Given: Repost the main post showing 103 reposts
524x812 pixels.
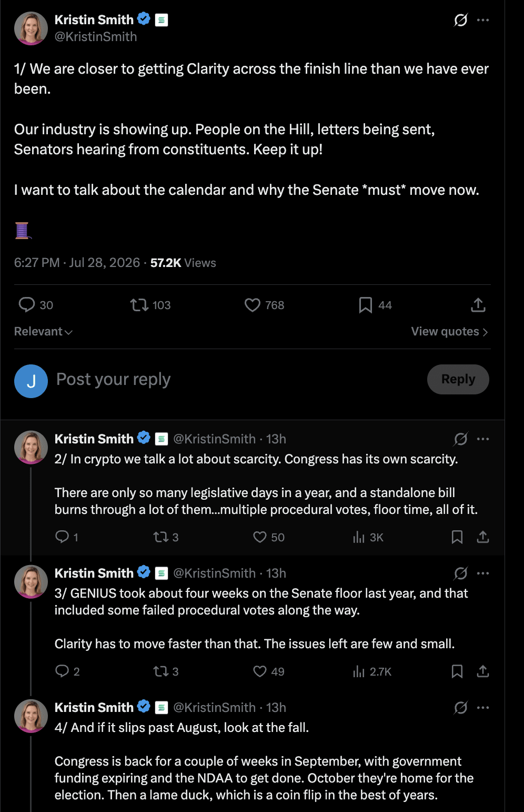Looking at the screenshot, I should 139,305.
